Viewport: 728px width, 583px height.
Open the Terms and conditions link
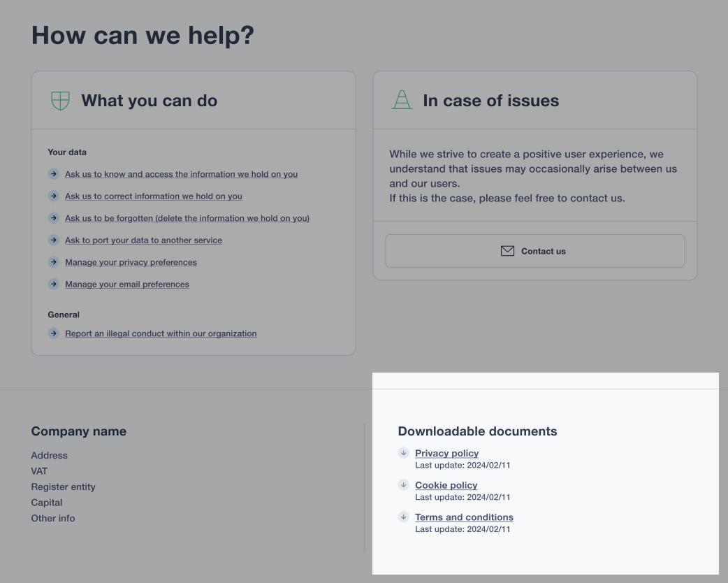464,517
